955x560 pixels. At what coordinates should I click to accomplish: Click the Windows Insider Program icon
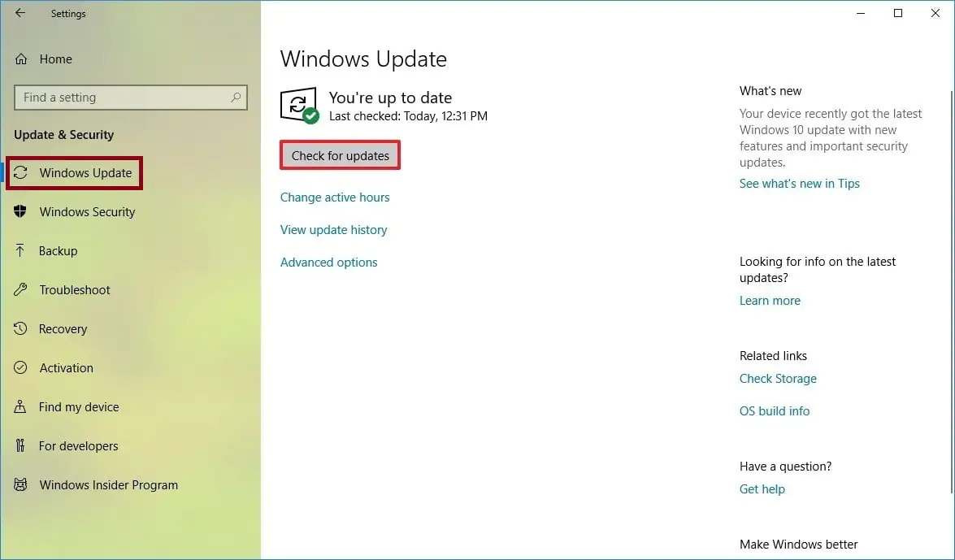[20, 484]
